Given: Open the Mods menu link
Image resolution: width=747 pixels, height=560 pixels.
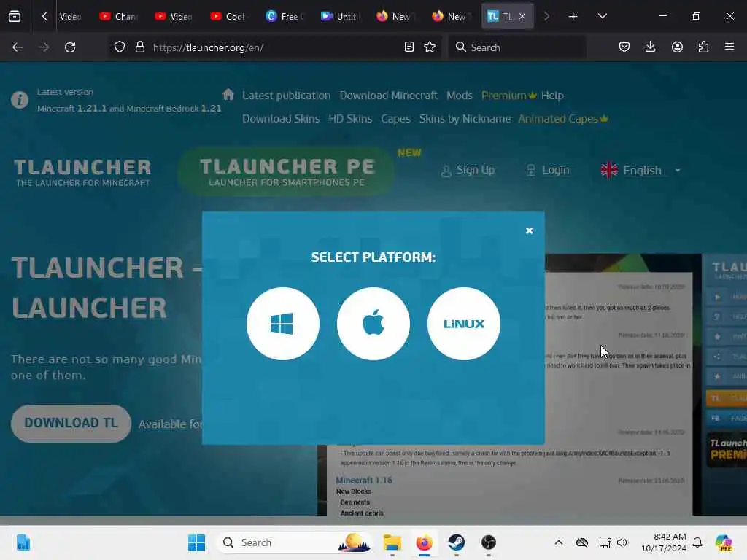Looking at the screenshot, I should (460, 96).
